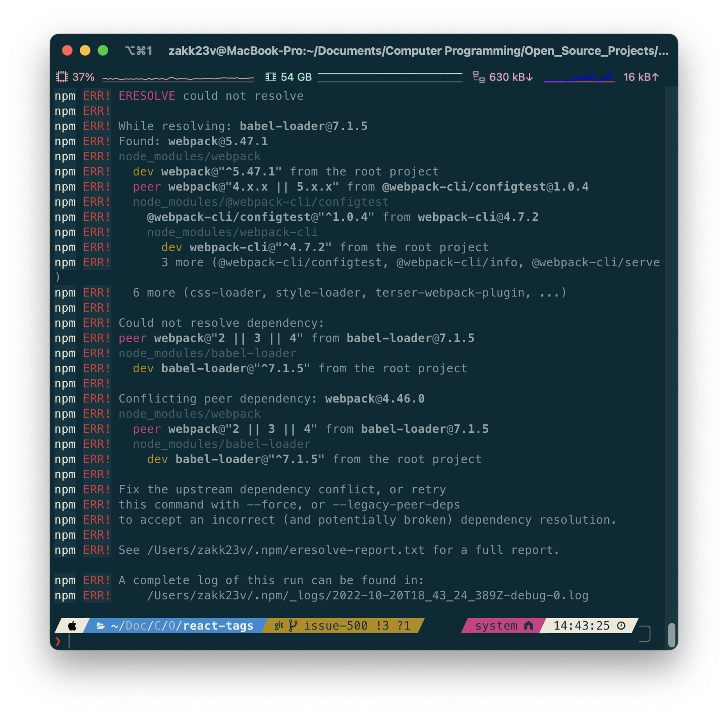The image size is (728, 716).
Task: Click 'Conflicting peer dependency: webpack@4.46.0'
Action: coord(271,399)
